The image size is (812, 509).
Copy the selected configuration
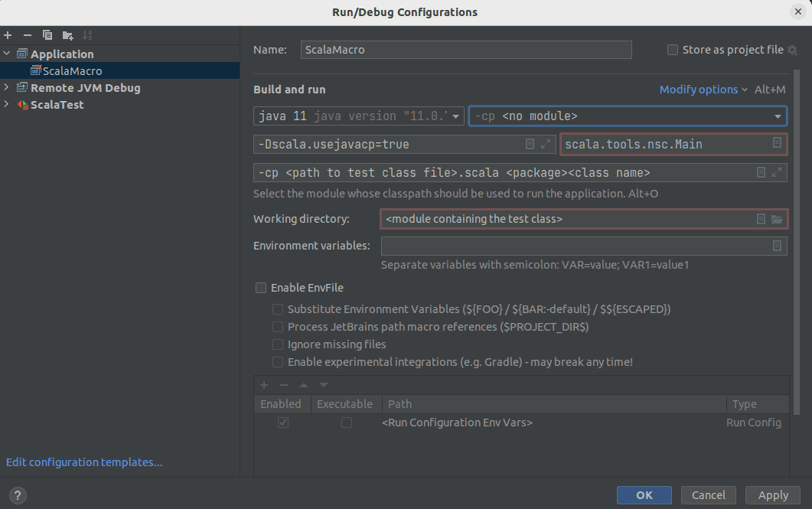pyautogui.click(x=47, y=35)
